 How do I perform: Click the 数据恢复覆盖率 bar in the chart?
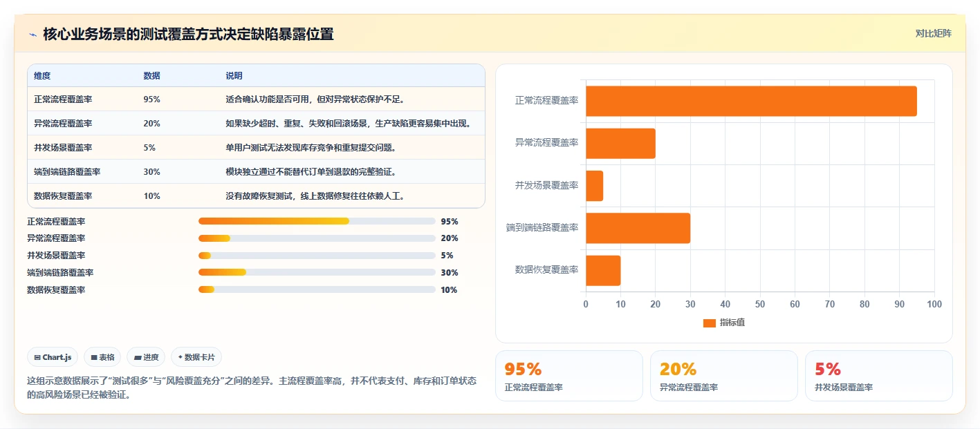(603, 270)
